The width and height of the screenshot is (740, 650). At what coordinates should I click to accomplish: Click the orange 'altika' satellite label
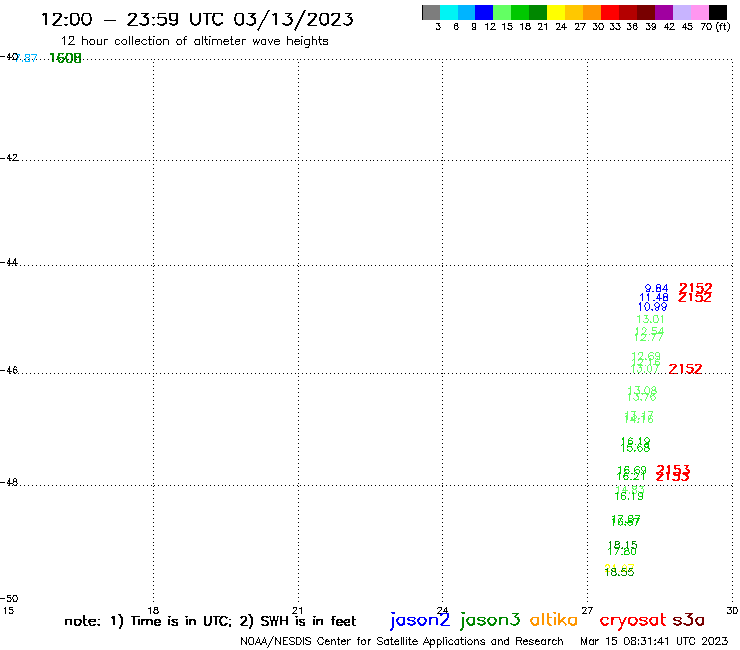tap(554, 620)
